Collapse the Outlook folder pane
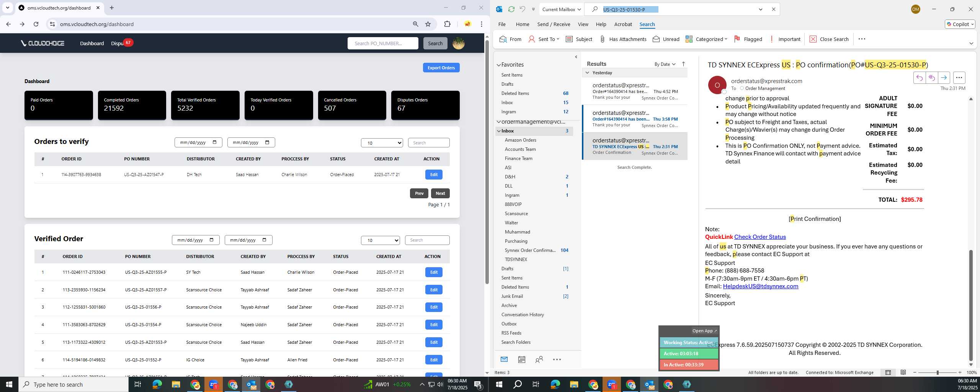 pos(576,57)
